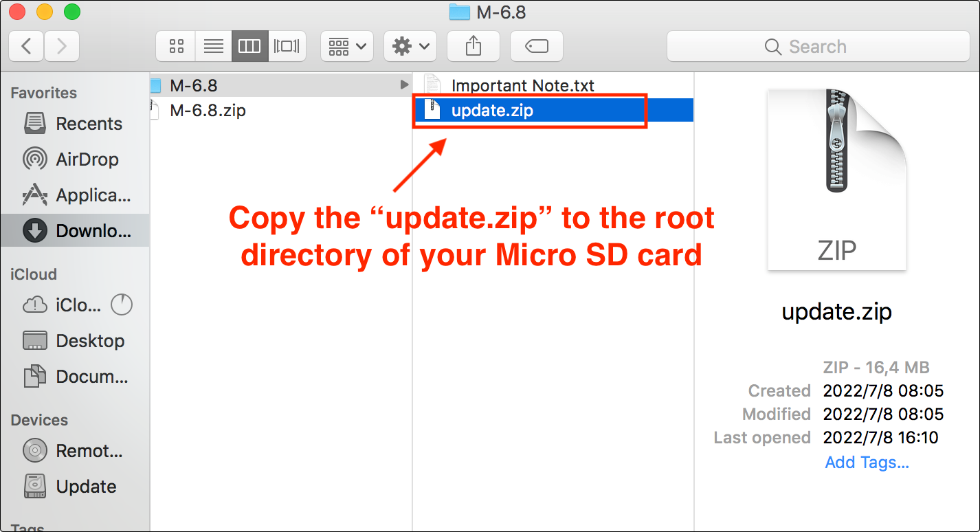Click the Last opened date 2022/7/8 16:10
This screenshot has width=980, height=532.
pyautogui.click(x=880, y=438)
